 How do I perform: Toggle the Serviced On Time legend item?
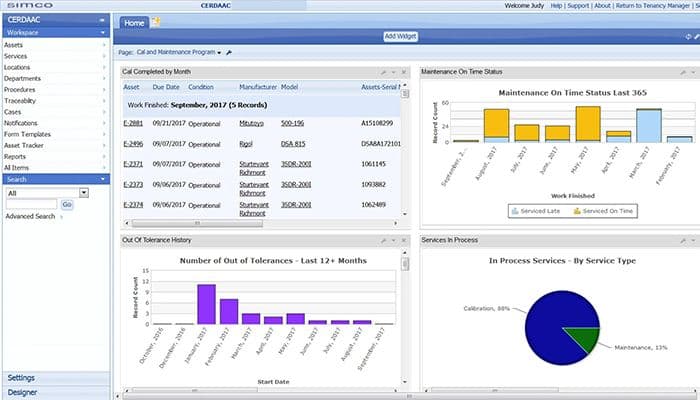click(x=604, y=211)
